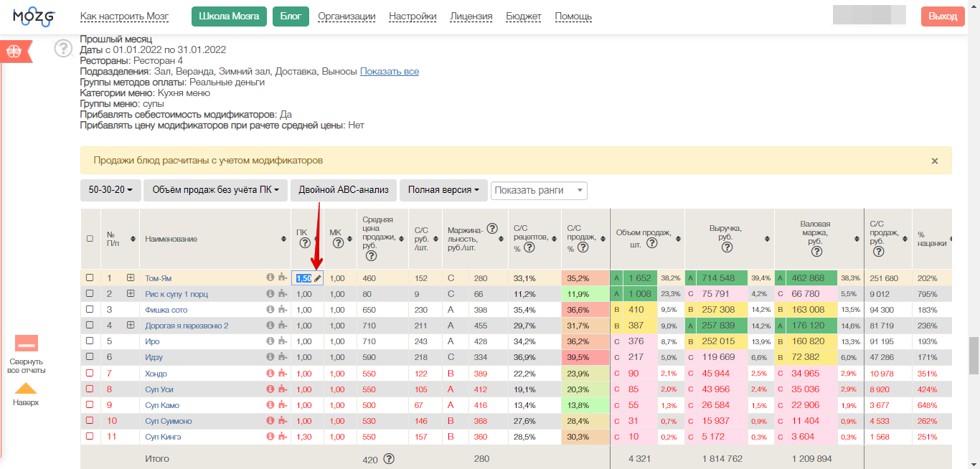Click the help icon under the ПК column header
Screen dimensions: 980x469
[x=303, y=244]
